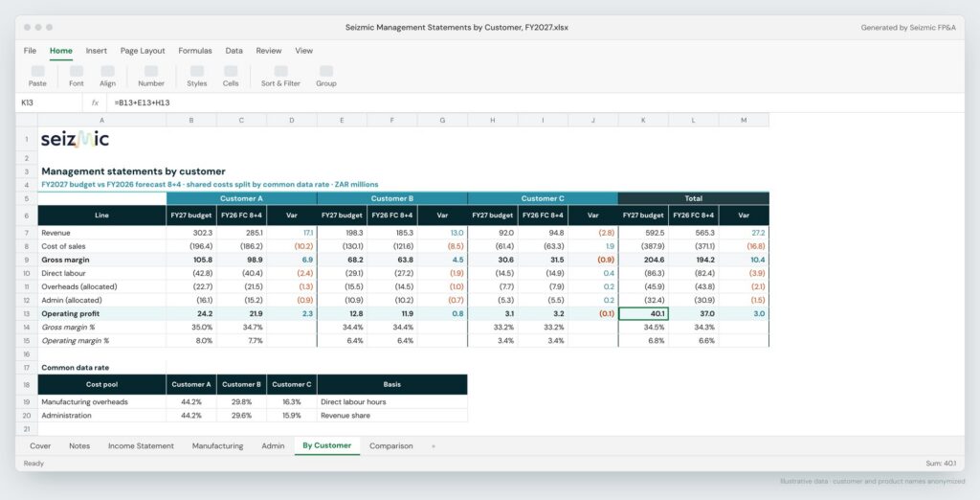Select the Home ribbon tab
The width and height of the screenshot is (980, 500).
click(61, 51)
